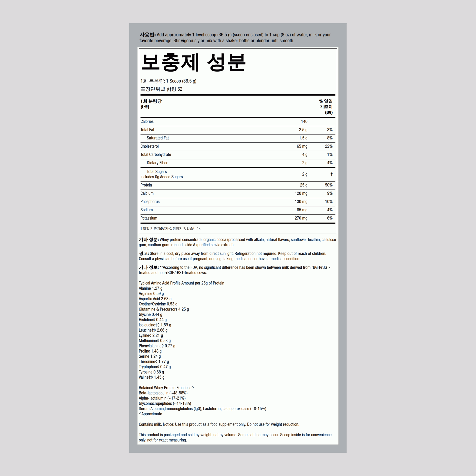The width and height of the screenshot is (476, 476).
Task: Click the Cholesterol amount '65 mg'
Action: (x=302, y=146)
